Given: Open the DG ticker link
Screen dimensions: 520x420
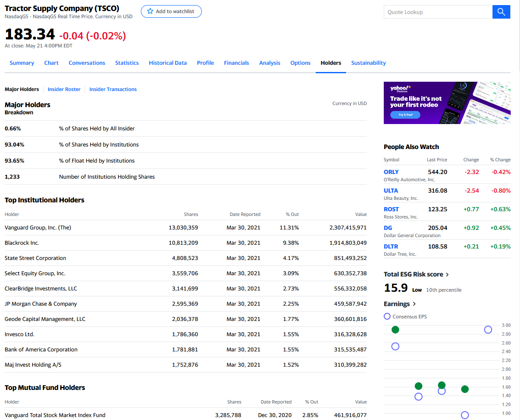Looking at the screenshot, I should coord(388,228).
